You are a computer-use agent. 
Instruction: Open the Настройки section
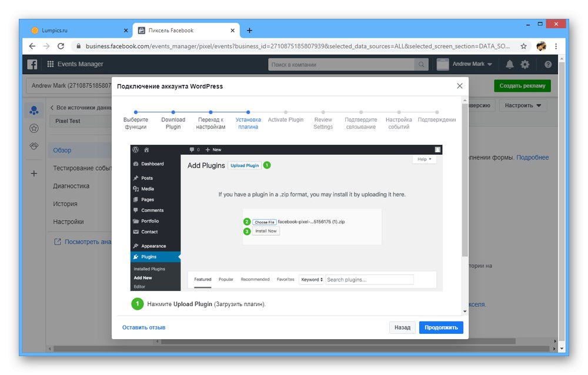tap(68, 222)
